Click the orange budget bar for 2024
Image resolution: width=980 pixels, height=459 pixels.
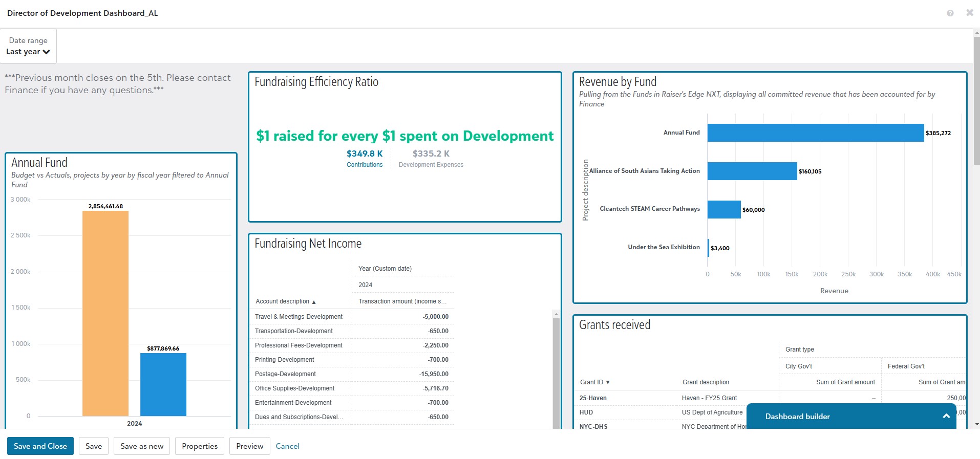[105, 313]
